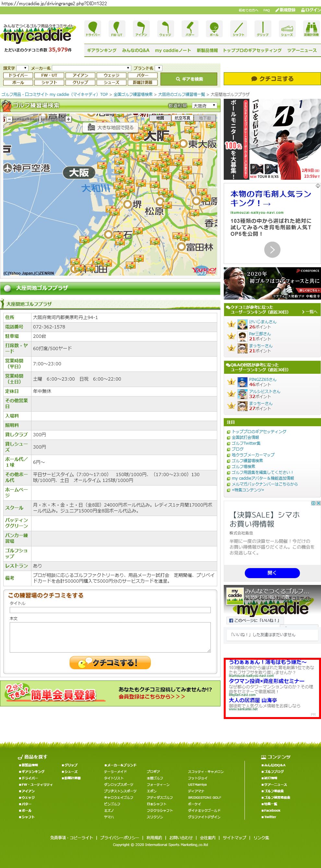Open トッププロのギアセッティング menu

(252, 50)
